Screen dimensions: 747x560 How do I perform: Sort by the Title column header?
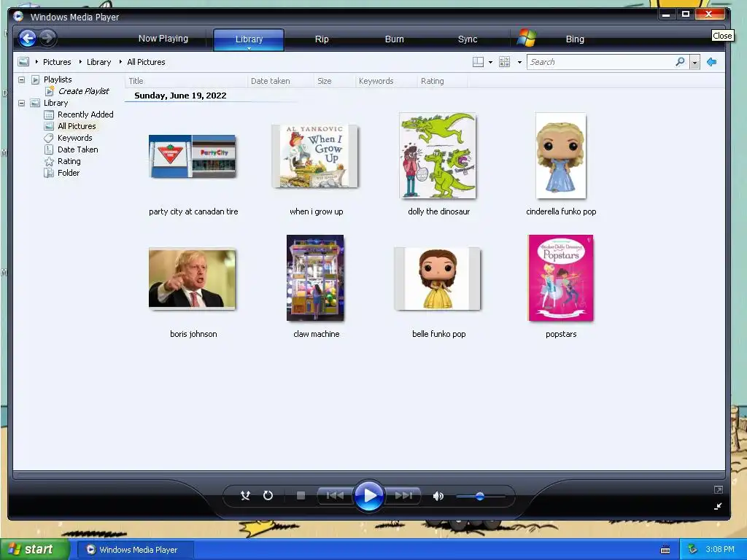click(x=186, y=81)
